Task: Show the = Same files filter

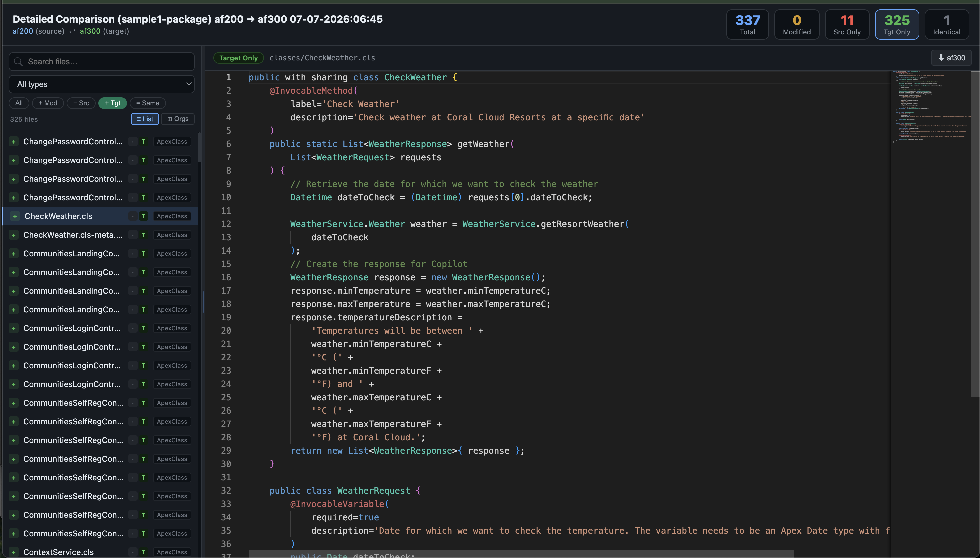Action: pos(147,103)
